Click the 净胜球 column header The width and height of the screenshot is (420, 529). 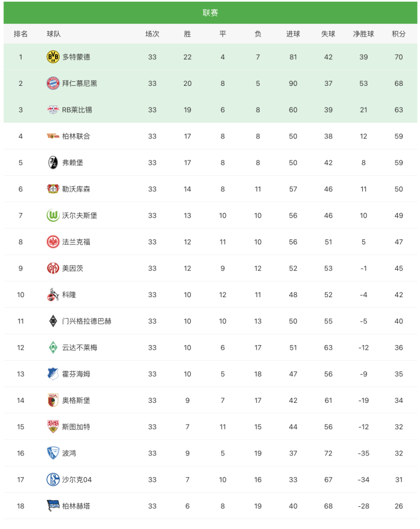(x=363, y=34)
